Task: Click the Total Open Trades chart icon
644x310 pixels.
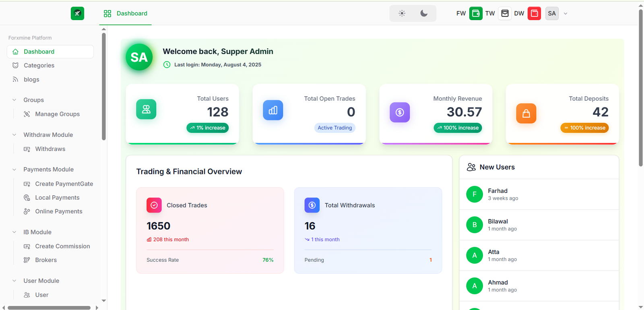Action: pos(273,110)
